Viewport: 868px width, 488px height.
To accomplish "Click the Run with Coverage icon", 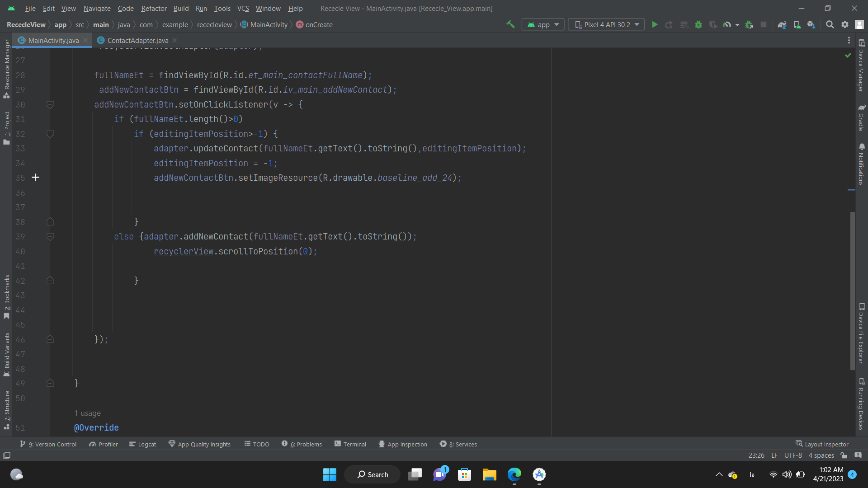I will (x=713, y=24).
